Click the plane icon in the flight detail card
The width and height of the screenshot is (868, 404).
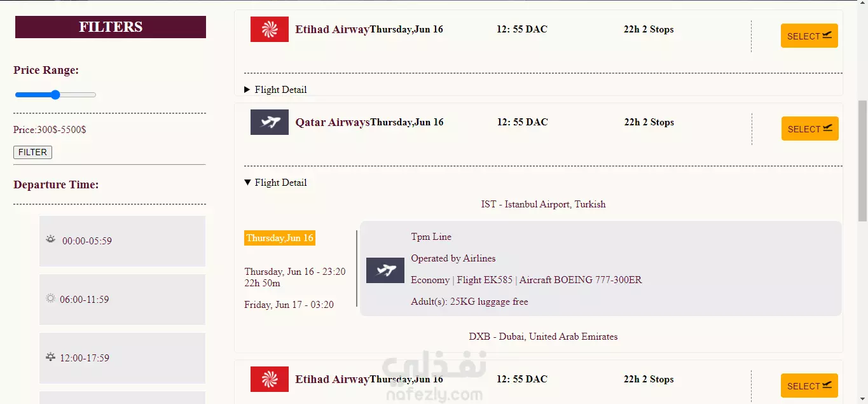click(x=385, y=270)
